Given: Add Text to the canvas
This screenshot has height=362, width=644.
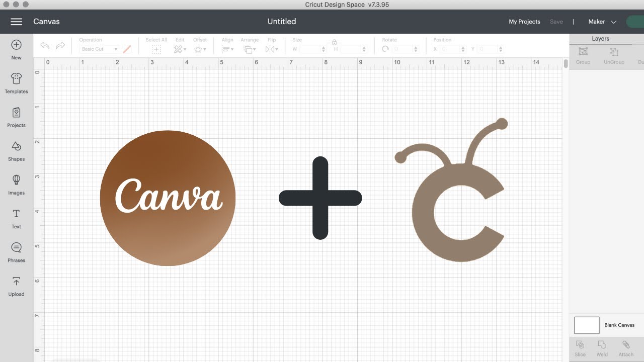Looking at the screenshot, I should click(x=16, y=219).
